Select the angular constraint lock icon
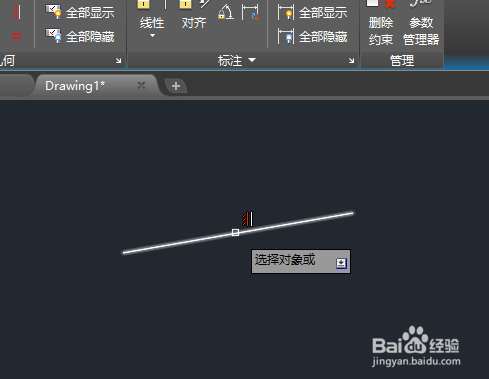Screen dimensions: 489x379 coord(225,12)
